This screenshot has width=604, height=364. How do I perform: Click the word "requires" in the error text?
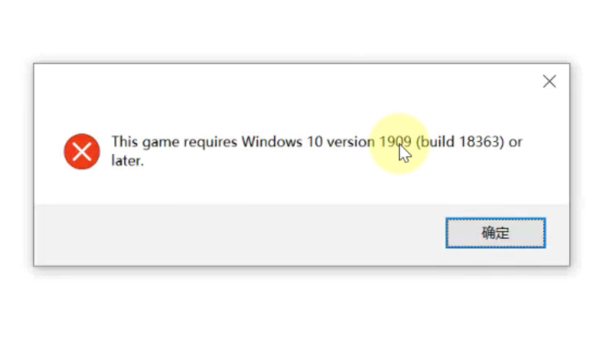pos(211,143)
